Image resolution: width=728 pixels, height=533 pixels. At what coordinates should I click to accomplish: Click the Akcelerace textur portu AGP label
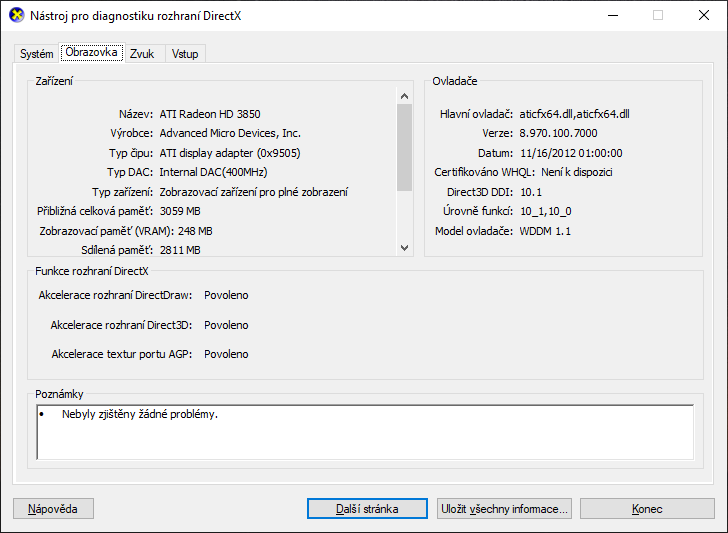[122, 354]
